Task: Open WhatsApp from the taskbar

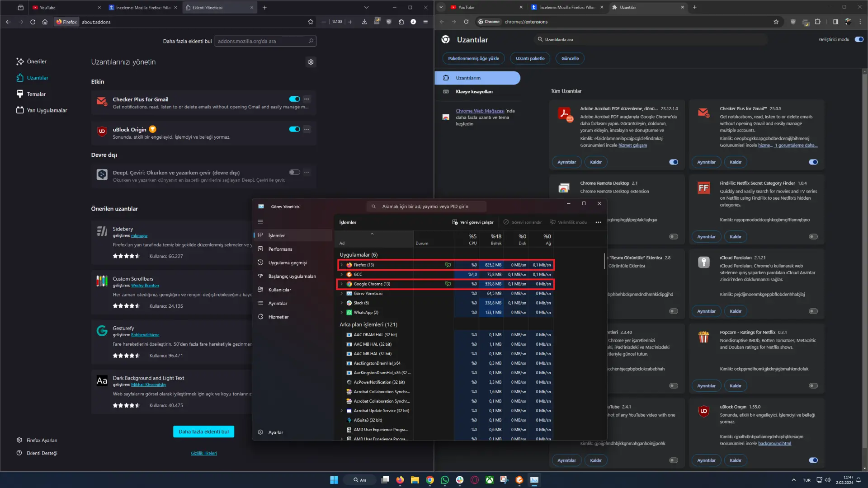Action: 445,480
